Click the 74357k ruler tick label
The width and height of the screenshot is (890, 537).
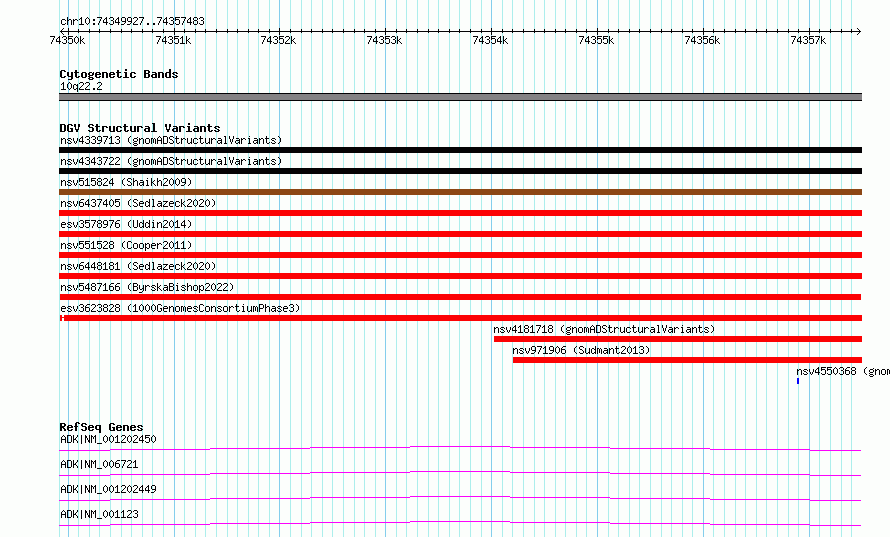[808, 40]
